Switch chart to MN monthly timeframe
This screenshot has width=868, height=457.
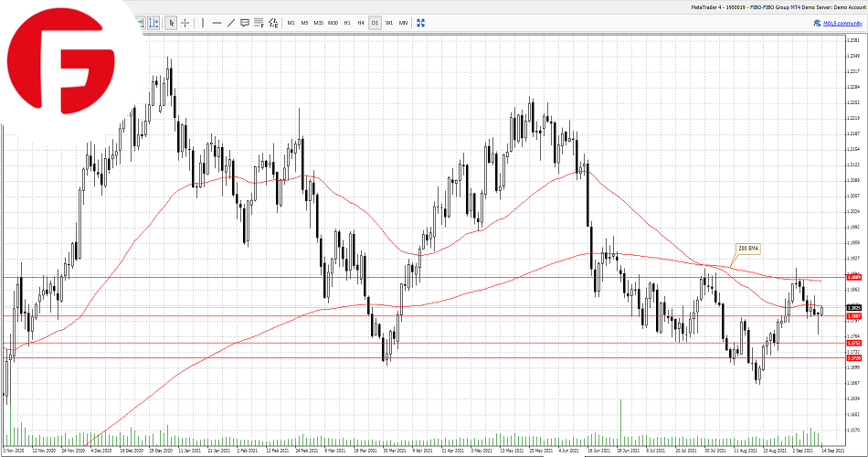point(403,23)
